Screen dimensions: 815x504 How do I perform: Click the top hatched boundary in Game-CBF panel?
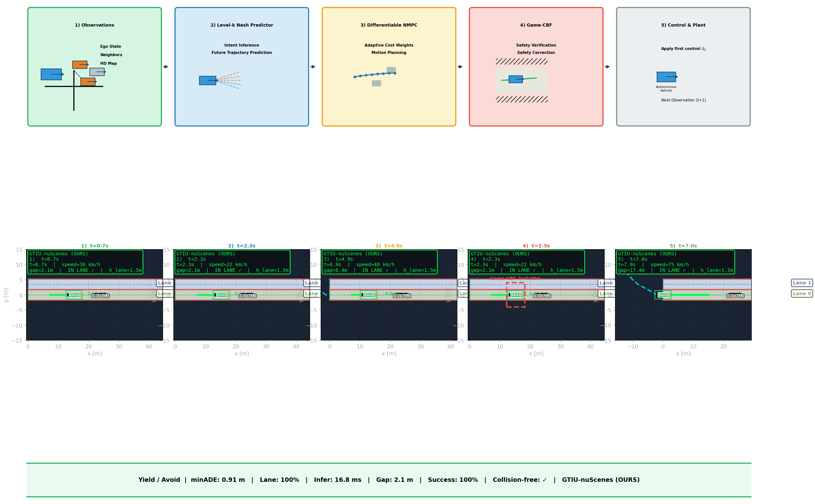tap(522, 61)
